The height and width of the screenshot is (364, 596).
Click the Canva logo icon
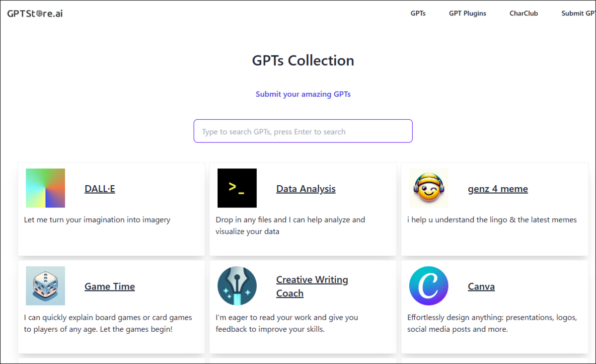coord(429,286)
